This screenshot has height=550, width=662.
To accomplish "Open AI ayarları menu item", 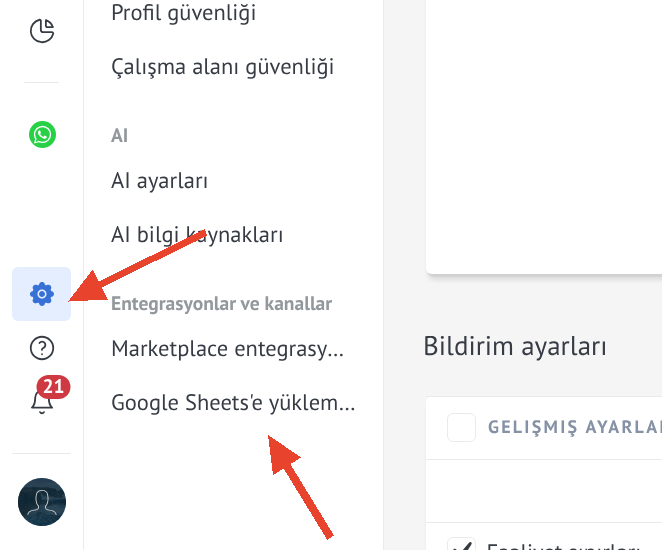I will click(159, 181).
